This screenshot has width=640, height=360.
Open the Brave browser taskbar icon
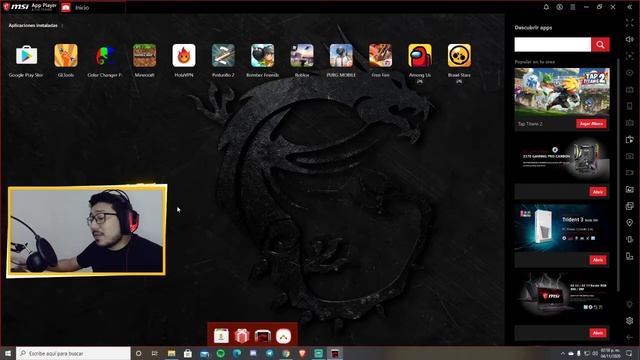(x=302, y=353)
